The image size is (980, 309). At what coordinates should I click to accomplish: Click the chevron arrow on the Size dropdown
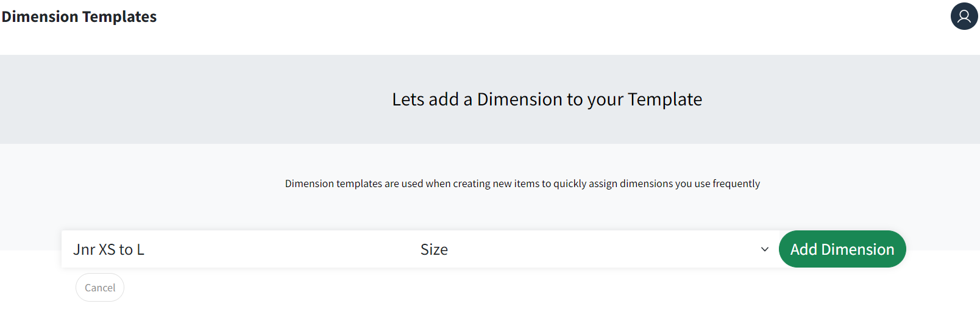765,249
